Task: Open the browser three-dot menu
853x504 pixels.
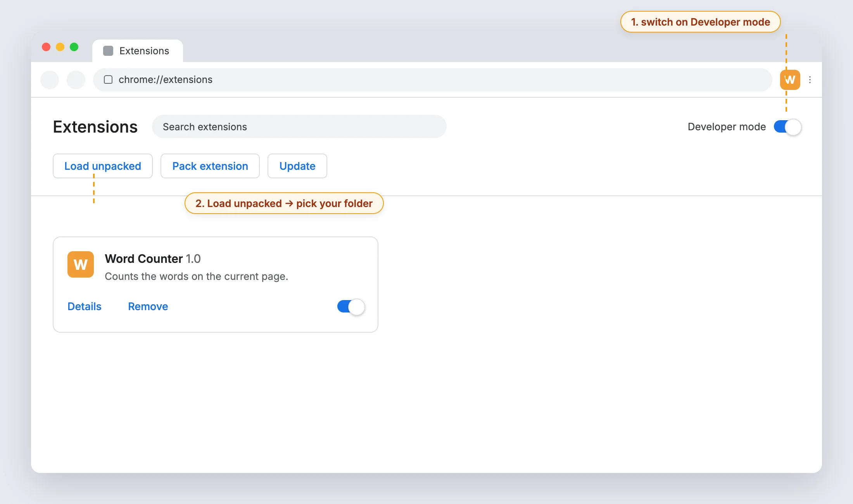Action: click(810, 80)
